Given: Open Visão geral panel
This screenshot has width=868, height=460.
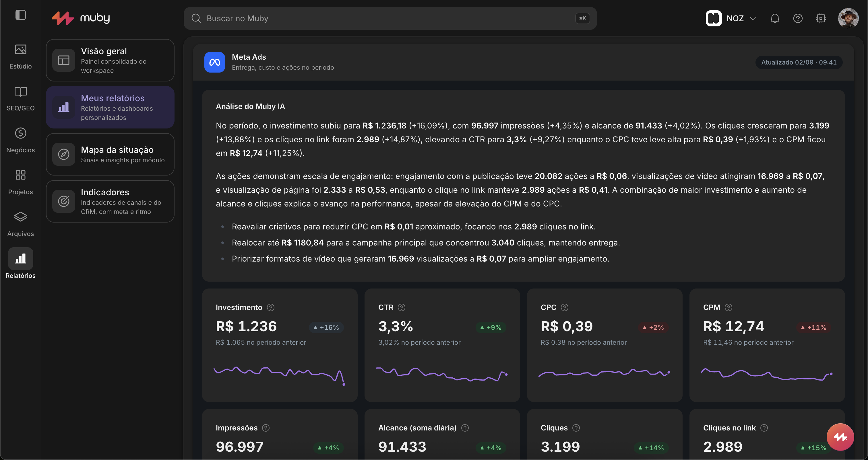Looking at the screenshot, I should pos(110,60).
